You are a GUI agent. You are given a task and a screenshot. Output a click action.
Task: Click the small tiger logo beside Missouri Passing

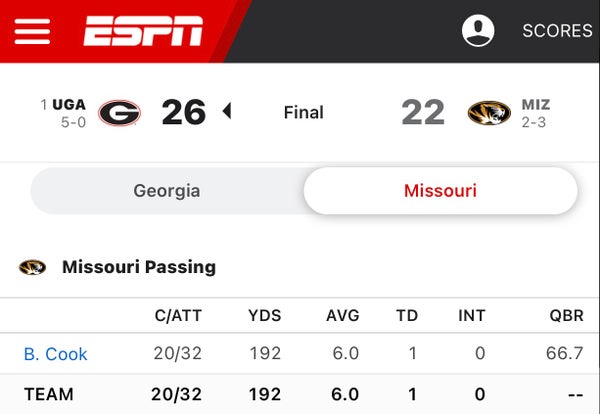pyautogui.click(x=33, y=267)
